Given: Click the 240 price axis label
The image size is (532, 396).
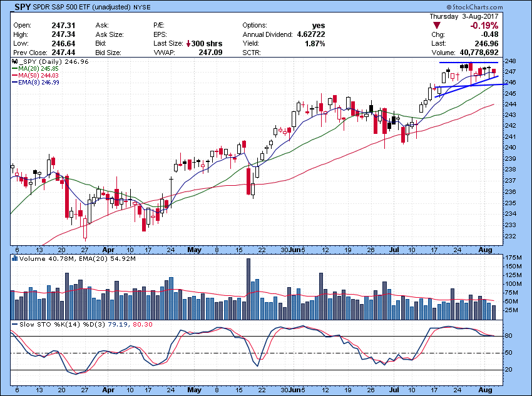Looking at the screenshot, I should 511,148.
